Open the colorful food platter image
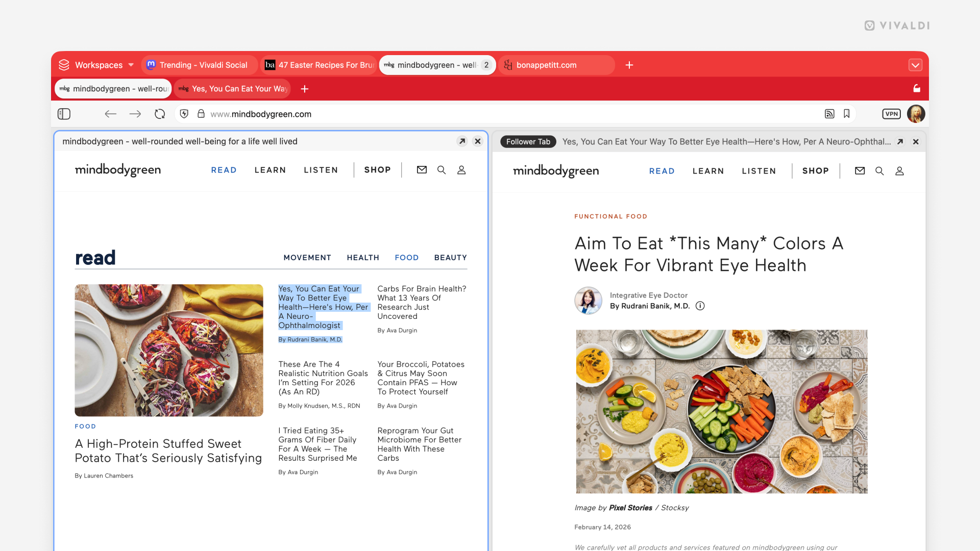 (722, 411)
